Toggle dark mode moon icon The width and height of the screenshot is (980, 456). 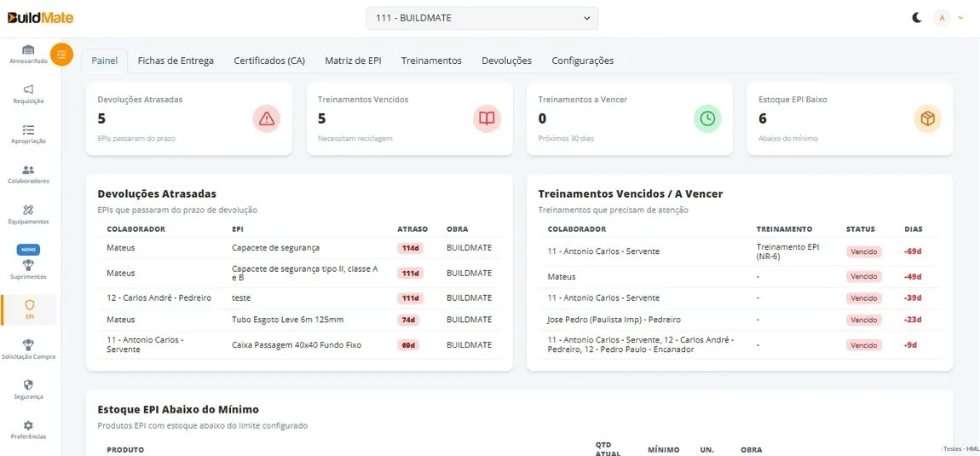point(917,18)
